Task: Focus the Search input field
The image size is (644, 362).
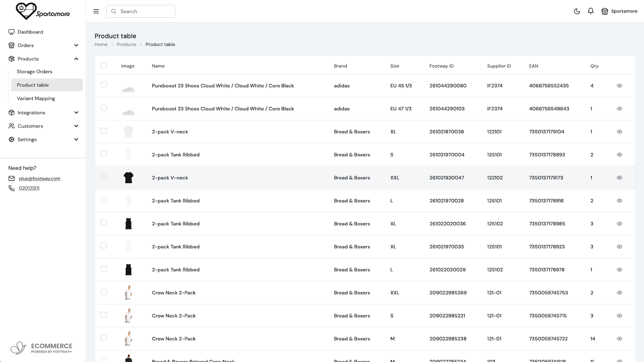Action: click(141, 11)
